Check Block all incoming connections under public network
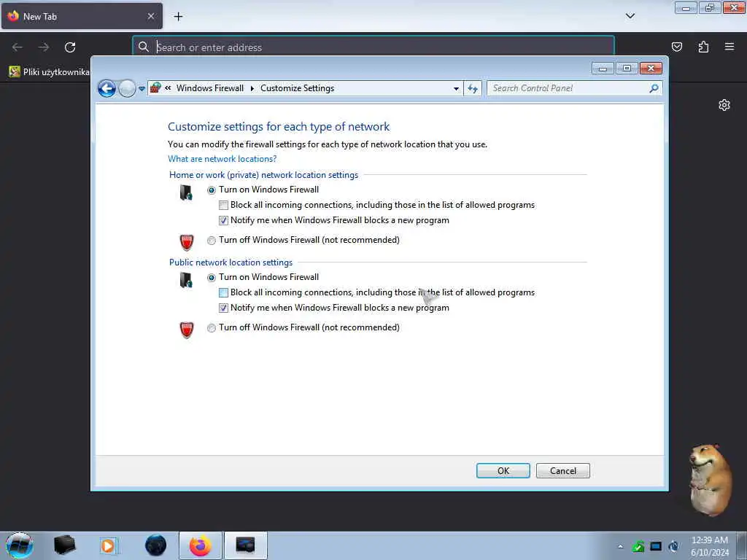The height and width of the screenshot is (560, 747). (223, 293)
